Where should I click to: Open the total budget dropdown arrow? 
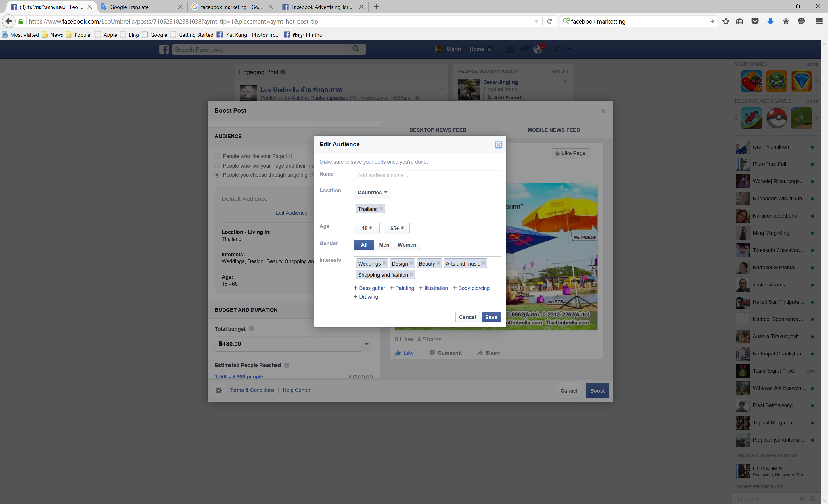(367, 344)
